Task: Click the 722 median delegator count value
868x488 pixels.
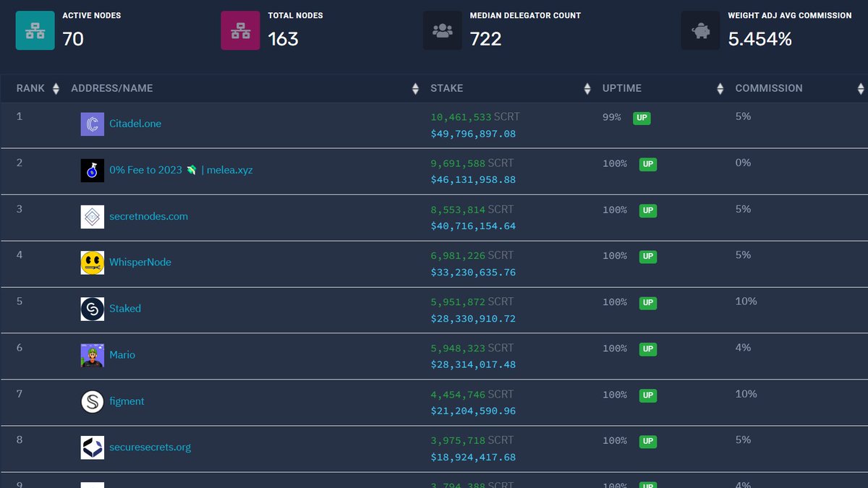Action: pyautogui.click(x=485, y=39)
